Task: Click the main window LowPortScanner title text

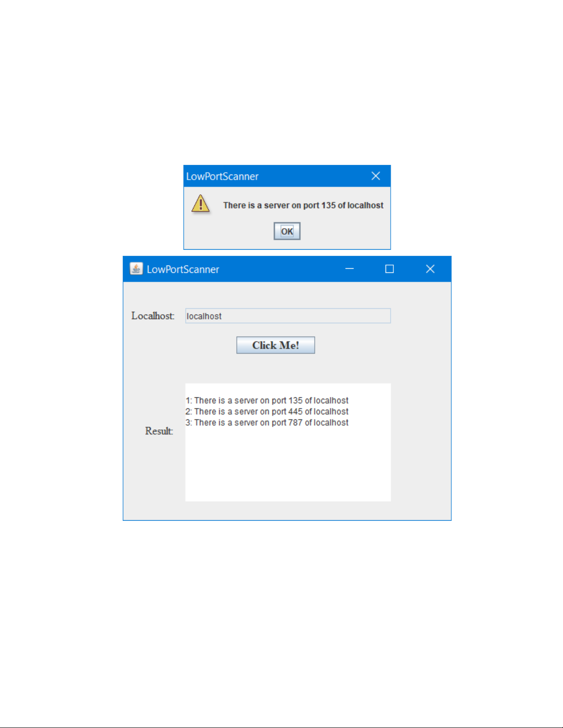Action: point(183,269)
